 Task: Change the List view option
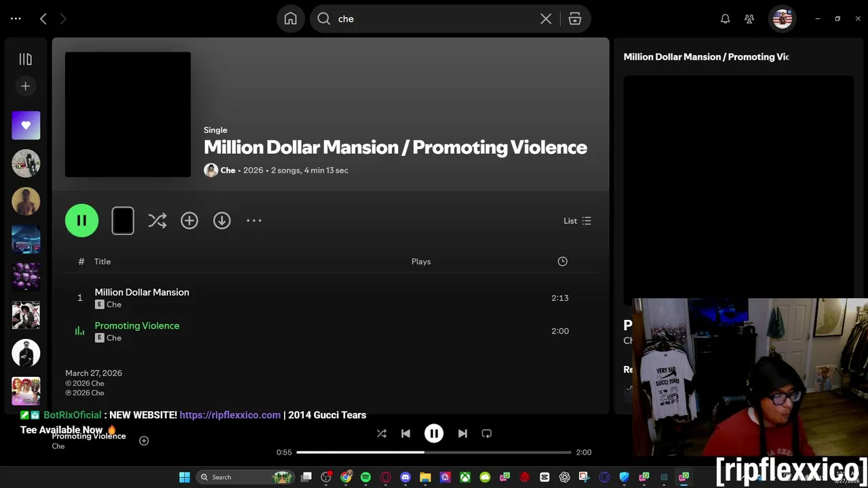[577, 221]
